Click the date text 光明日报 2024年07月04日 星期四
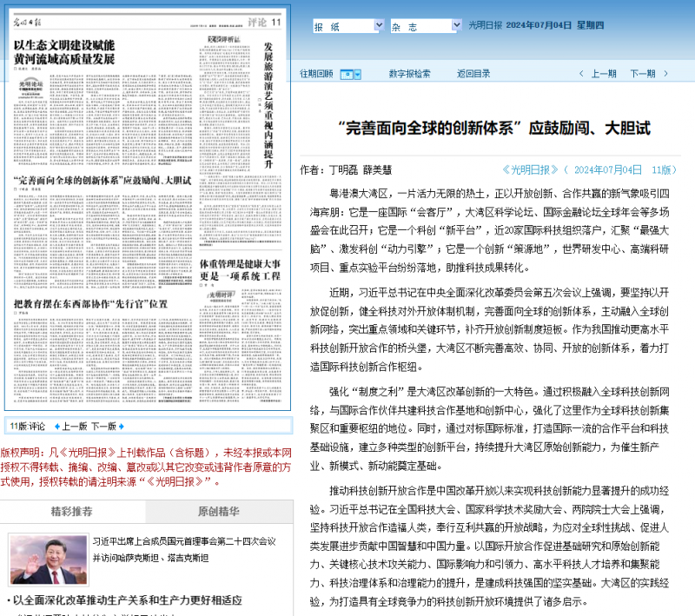Viewport: 695px width, 616px height. point(536,25)
